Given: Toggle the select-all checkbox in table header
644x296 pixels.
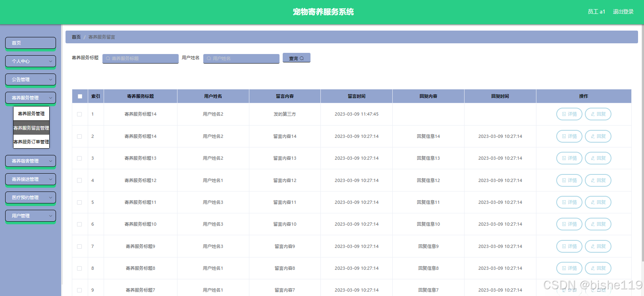Looking at the screenshot, I should [x=80, y=96].
